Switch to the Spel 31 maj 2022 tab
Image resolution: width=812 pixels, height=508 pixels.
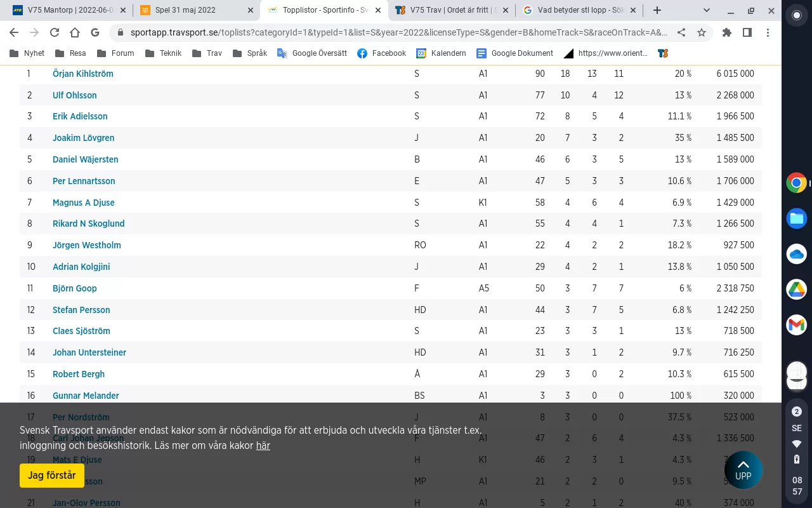tap(193, 10)
